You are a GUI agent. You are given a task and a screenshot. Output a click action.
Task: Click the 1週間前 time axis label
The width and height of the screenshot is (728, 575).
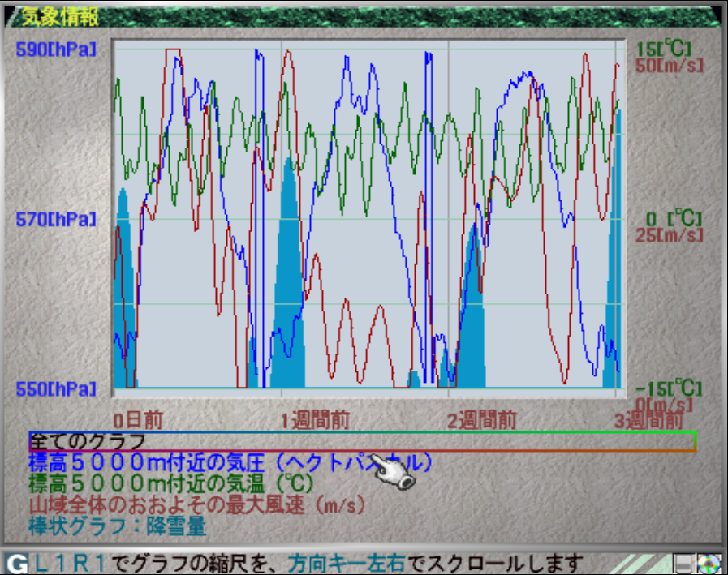tap(315, 420)
